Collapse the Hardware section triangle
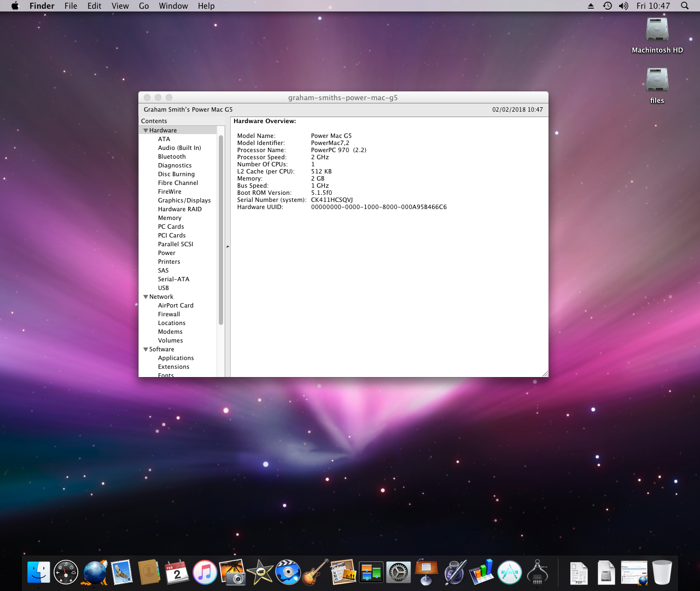Viewport: 700px width, 591px height. tap(145, 130)
